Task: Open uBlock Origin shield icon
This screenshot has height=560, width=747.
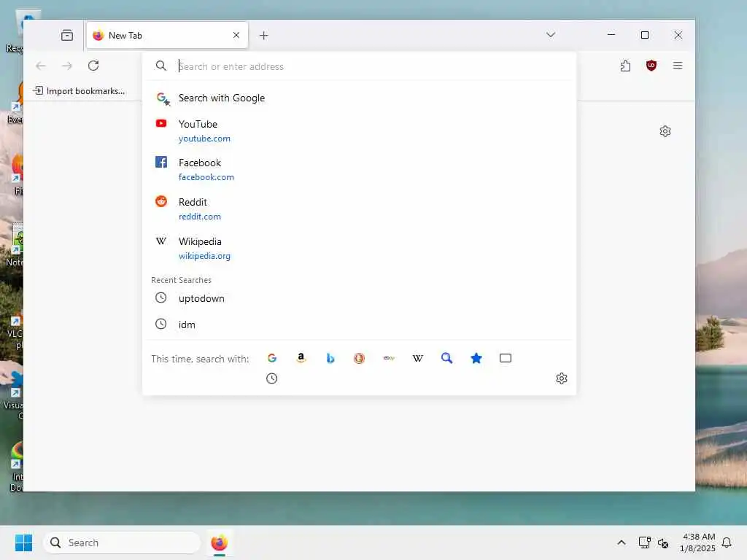Action: (x=651, y=66)
